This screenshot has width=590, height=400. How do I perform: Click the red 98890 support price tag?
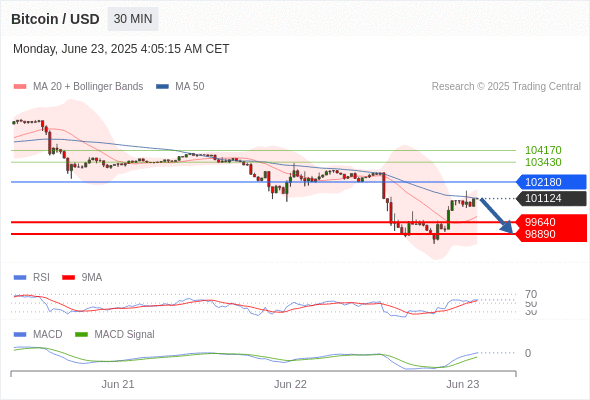(551, 234)
